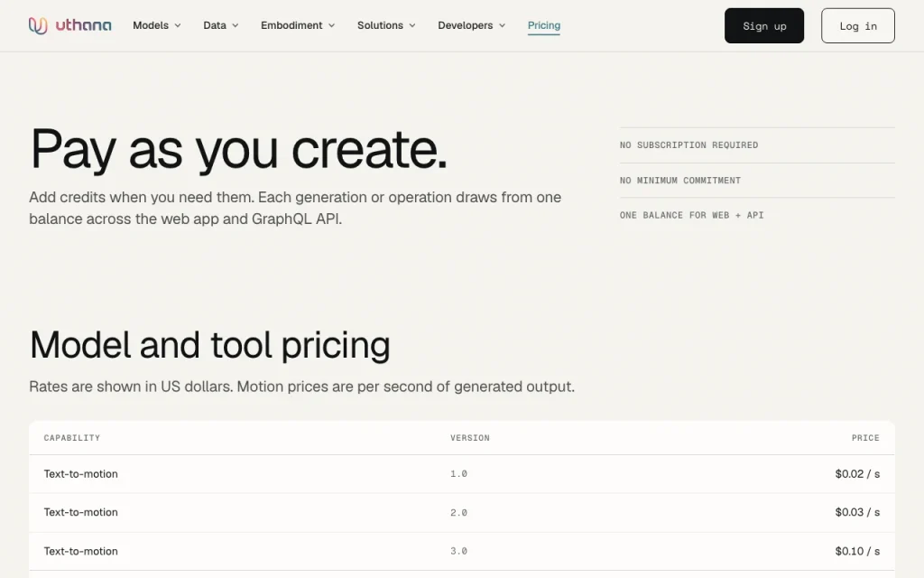The height and width of the screenshot is (578, 924).
Task: Select the Text-to-motion 2.0 row label
Action: pos(80,513)
